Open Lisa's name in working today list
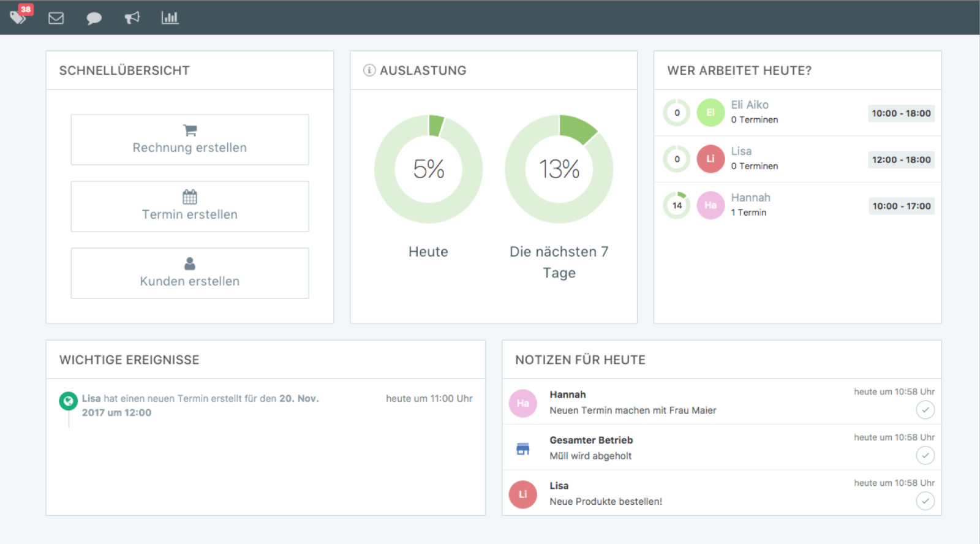This screenshot has height=544, width=980. tap(741, 151)
